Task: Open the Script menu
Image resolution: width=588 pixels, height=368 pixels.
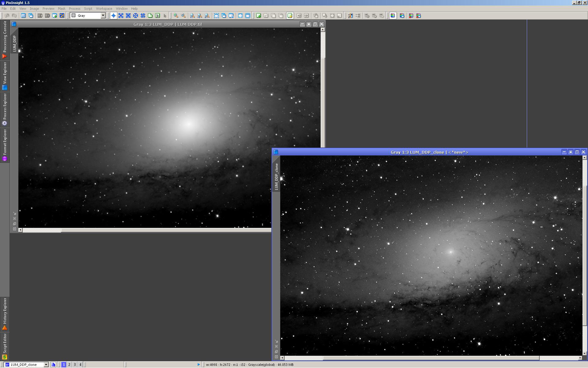Action: [x=88, y=9]
